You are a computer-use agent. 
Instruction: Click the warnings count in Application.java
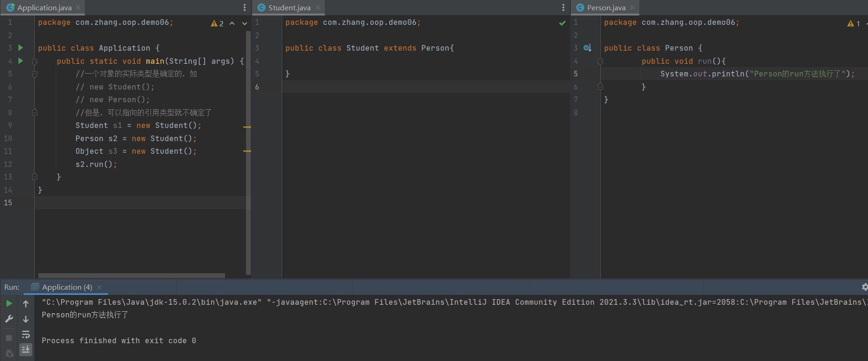217,23
